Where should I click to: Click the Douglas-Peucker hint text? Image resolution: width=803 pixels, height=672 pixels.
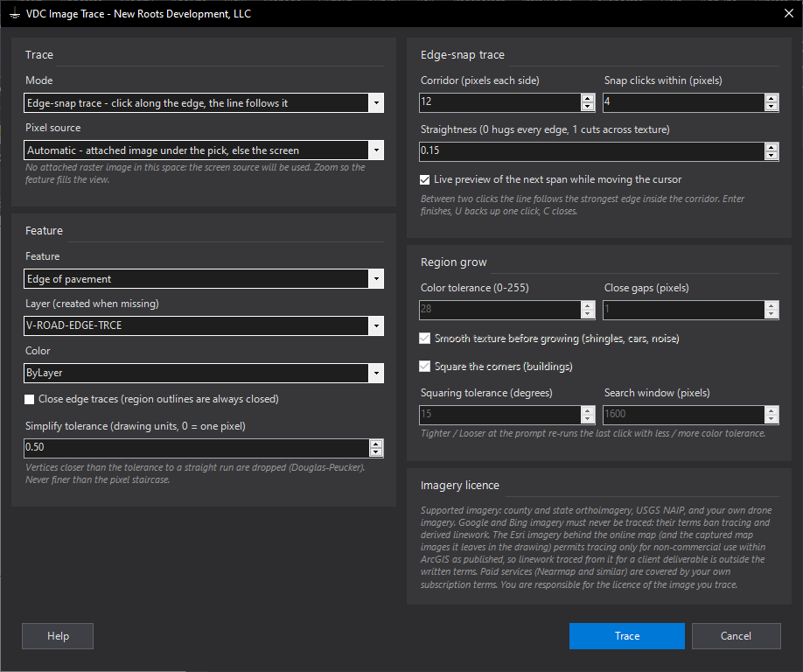click(x=195, y=473)
